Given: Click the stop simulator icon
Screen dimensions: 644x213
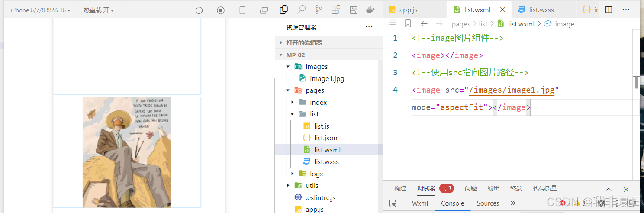Looking at the screenshot, I should coord(221,10).
